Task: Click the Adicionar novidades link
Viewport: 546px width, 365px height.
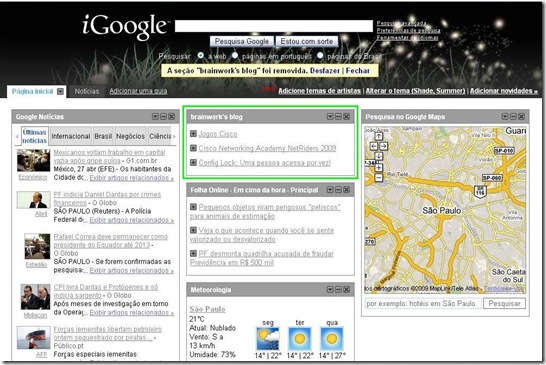Action: [504, 91]
